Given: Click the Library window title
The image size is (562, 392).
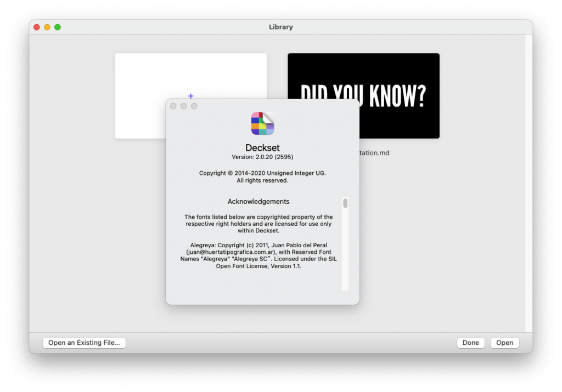Looking at the screenshot, I should (281, 27).
